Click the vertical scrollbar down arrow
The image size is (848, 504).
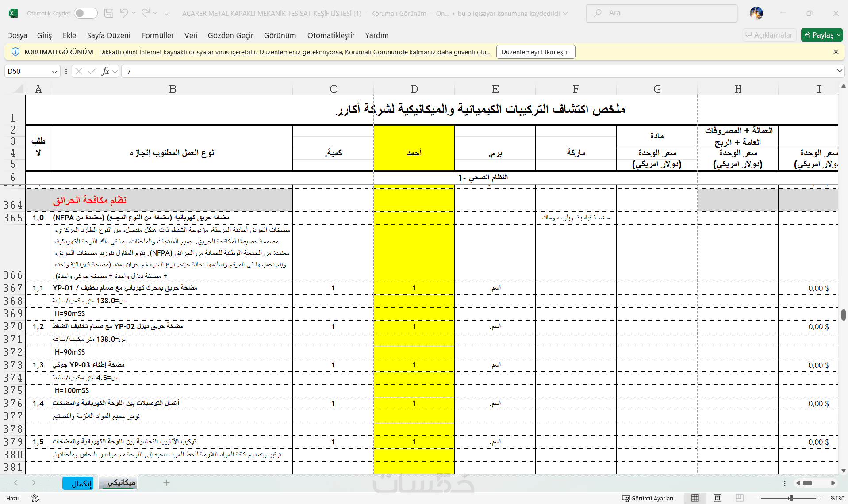pyautogui.click(x=843, y=470)
